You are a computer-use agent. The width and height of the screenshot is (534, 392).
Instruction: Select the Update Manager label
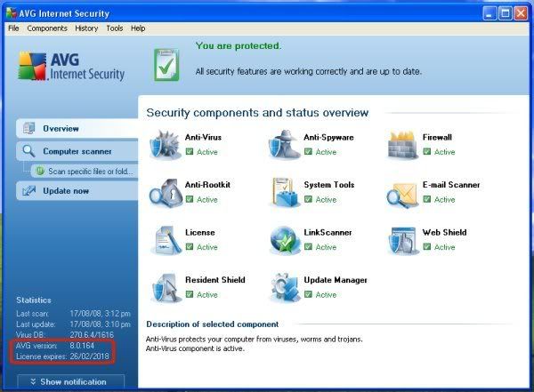click(x=336, y=280)
